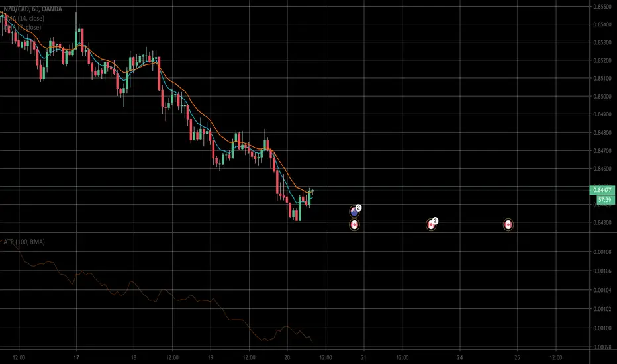Click the bar countdown timer 57:39
The height and width of the screenshot is (364, 617).
[x=604, y=200]
